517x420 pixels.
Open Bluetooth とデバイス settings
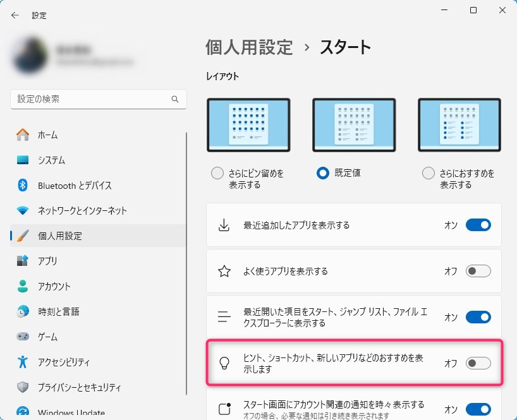[74, 185]
